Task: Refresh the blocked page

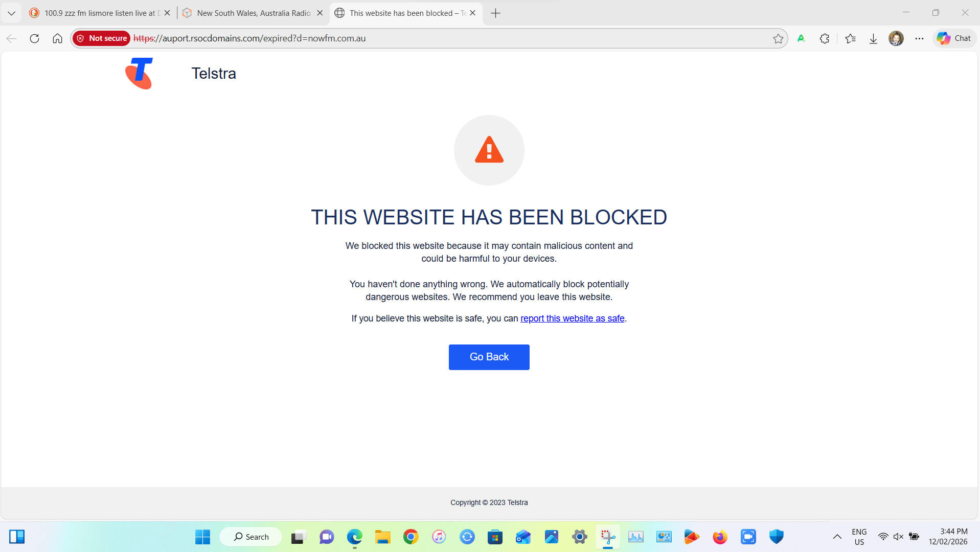Action: (34, 38)
